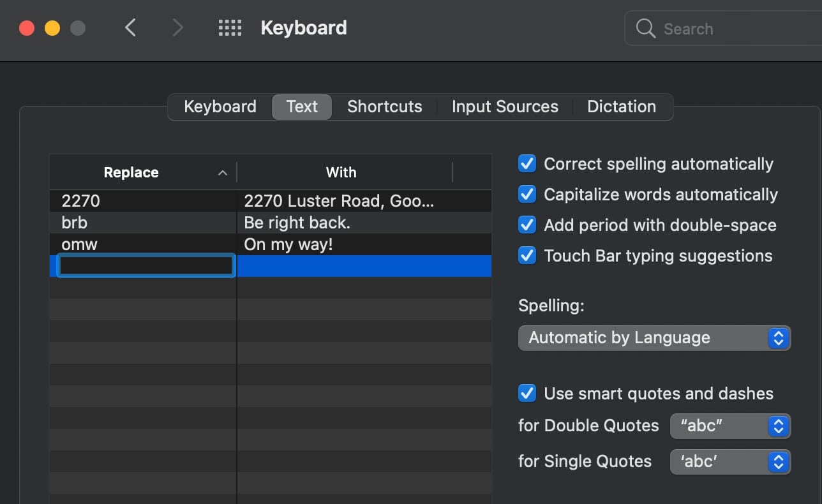822x504 pixels.
Task: Open the Spelling language dropdown
Action: (x=654, y=338)
